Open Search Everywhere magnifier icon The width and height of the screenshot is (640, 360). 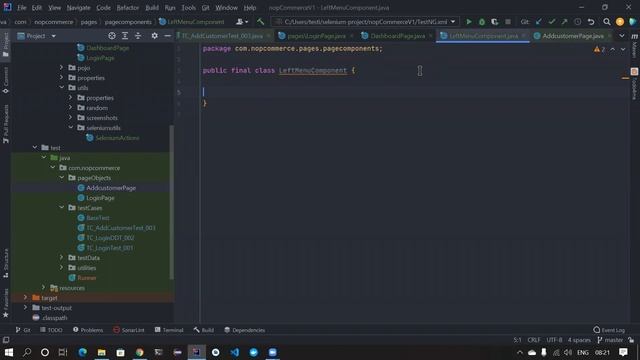[607, 22]
